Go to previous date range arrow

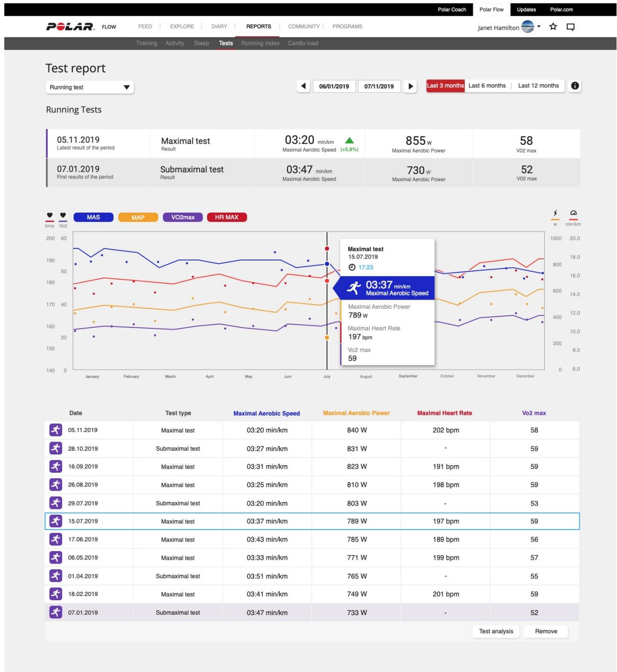click(x=304, y=86)
